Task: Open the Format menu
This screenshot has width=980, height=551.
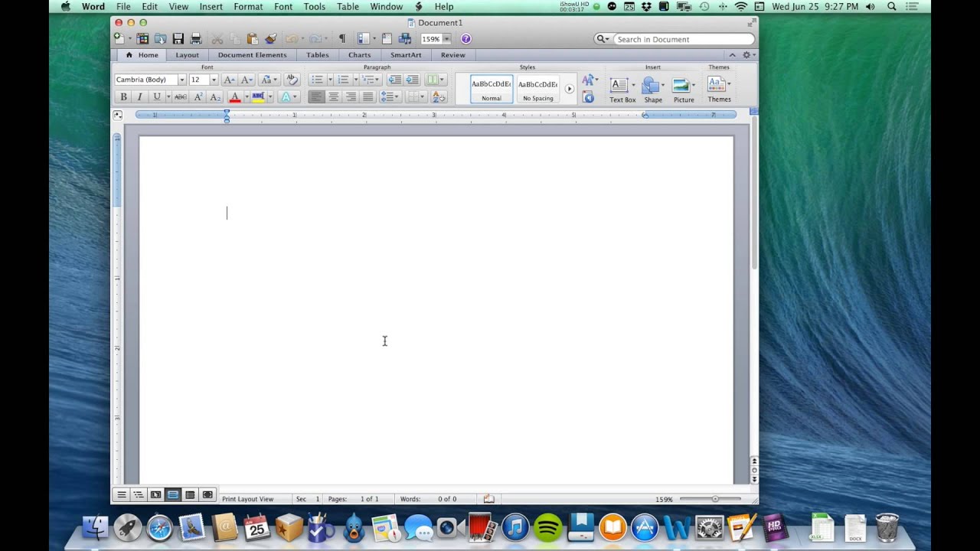Action: click(x=248, y=6)
